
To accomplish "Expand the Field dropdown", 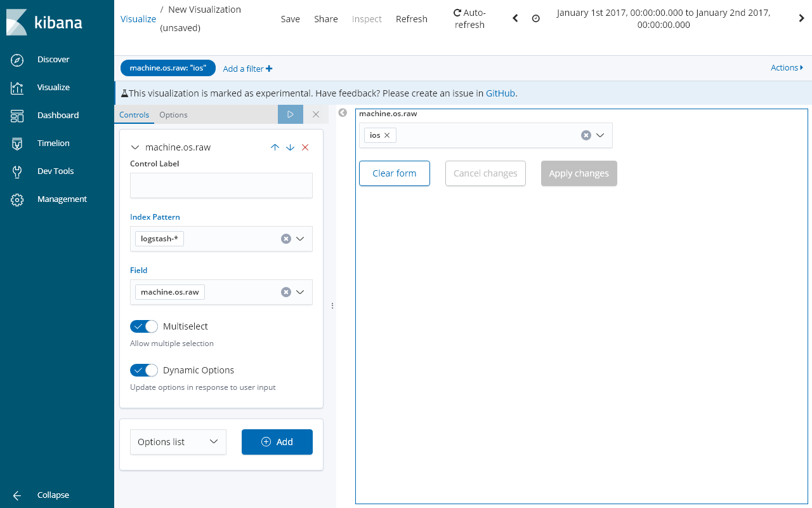I will click(x=301, y=292).
